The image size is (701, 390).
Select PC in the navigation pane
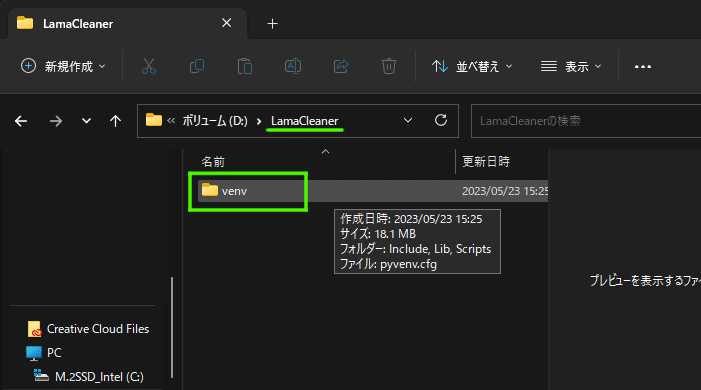pyautogui.click(x=44, y=352)
